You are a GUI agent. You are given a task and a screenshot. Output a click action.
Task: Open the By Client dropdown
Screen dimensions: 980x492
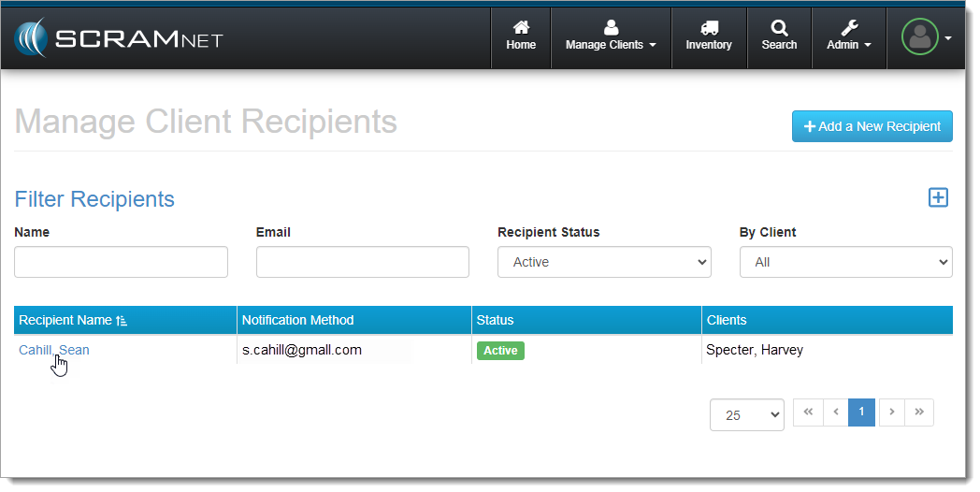tap(845, 262)
